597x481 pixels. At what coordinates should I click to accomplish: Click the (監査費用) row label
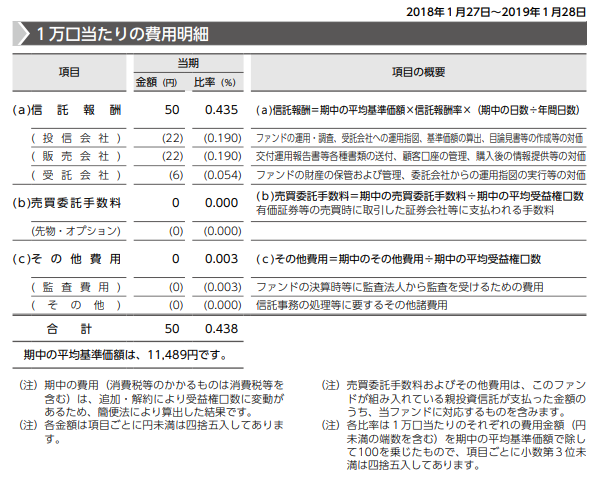click(76, 287)
